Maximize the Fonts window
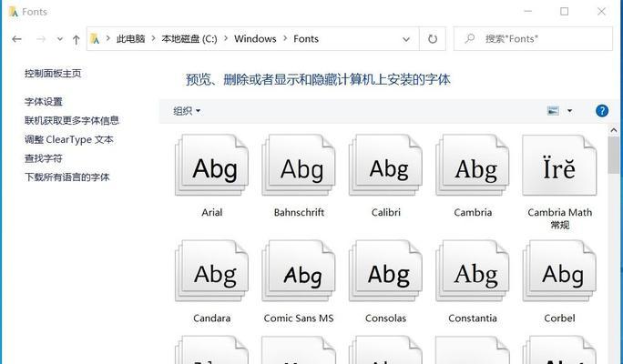This screenshot has height=364, width=623. pyautogui.click(x=564, y=12)
